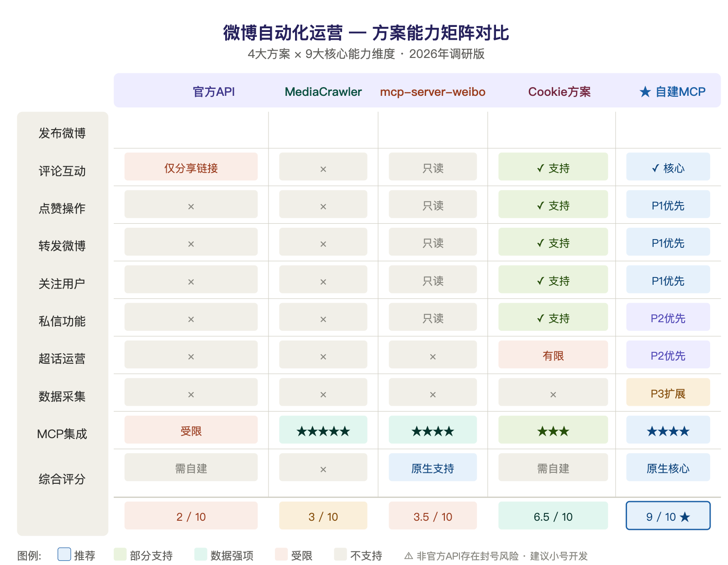This screenshot has width=728, height=565.
Task: Click the 非官方API存在封号风险 warning text
Action: (x=468, y=556)
